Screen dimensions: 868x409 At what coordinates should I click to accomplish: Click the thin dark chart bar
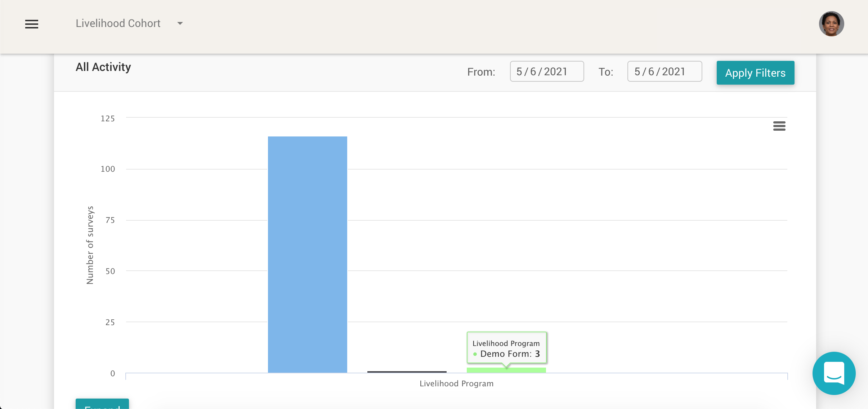point(407,372)
